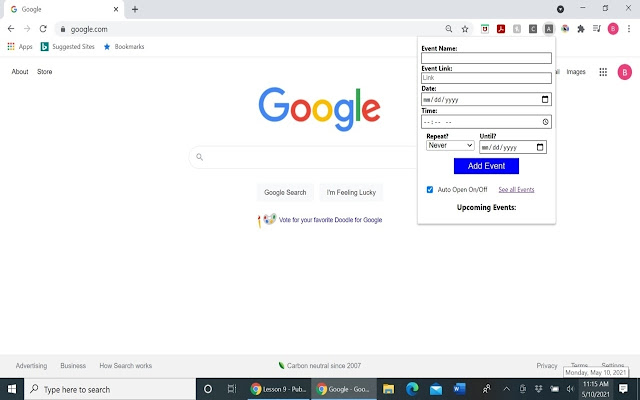The width and height of the screenshot is (640, 400).
Task: Open a new browser tab
Action: coord(135,9)
